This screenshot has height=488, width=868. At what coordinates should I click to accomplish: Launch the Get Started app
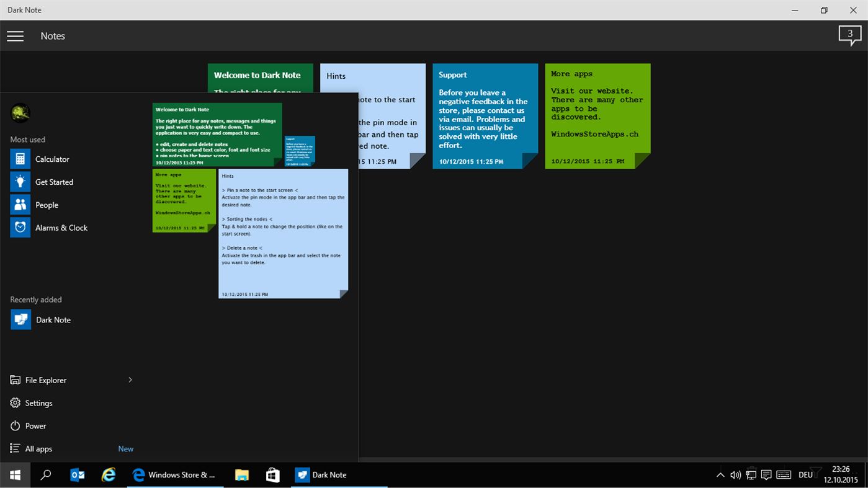(55, 182)
